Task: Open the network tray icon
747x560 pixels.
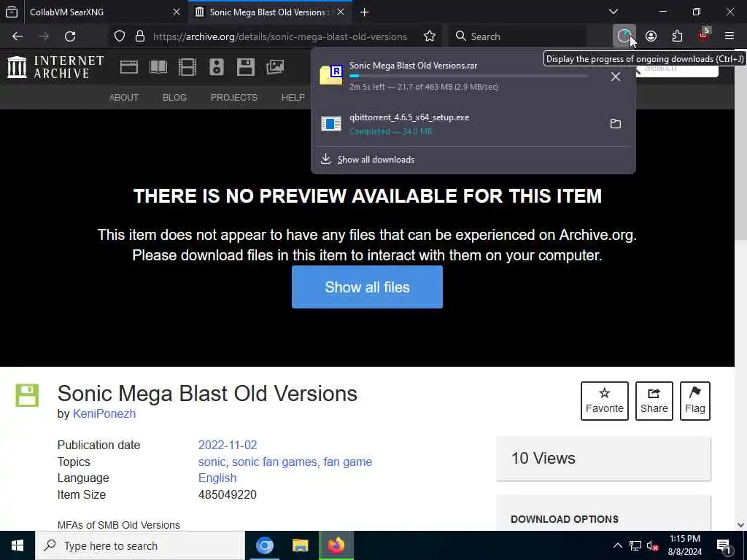Action: point(635,545)
